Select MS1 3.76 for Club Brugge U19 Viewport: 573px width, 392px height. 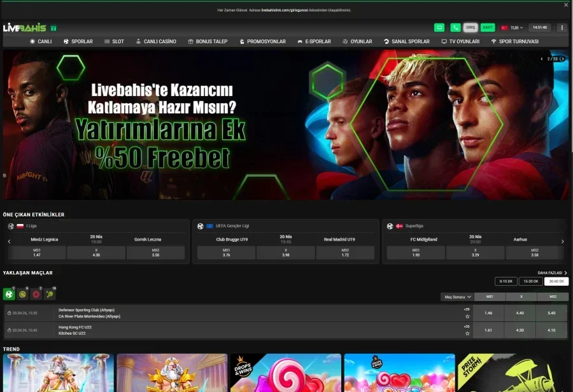[x=226, y=253]
